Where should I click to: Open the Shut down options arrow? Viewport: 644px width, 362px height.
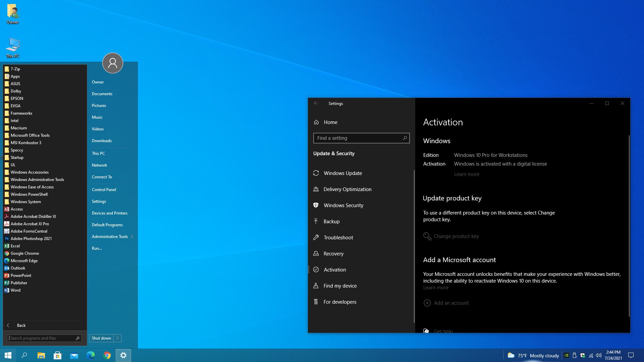pyautogui.click(x=118, y=338)
